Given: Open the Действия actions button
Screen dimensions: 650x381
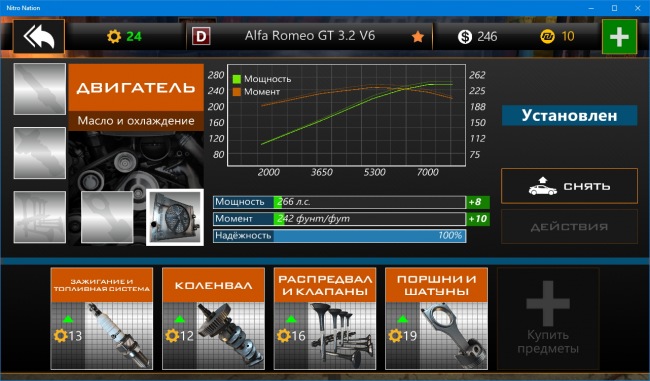Looking at the screenshot, I should (x=569, y=227).
